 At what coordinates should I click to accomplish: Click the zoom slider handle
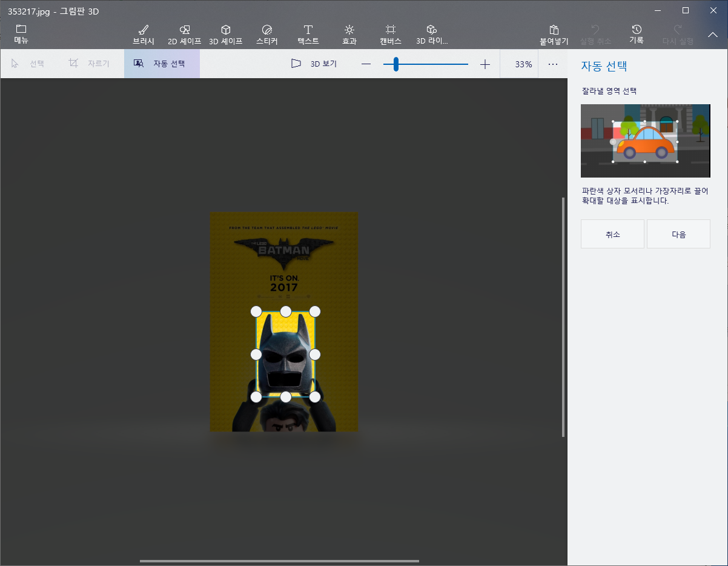click(396, 64)
